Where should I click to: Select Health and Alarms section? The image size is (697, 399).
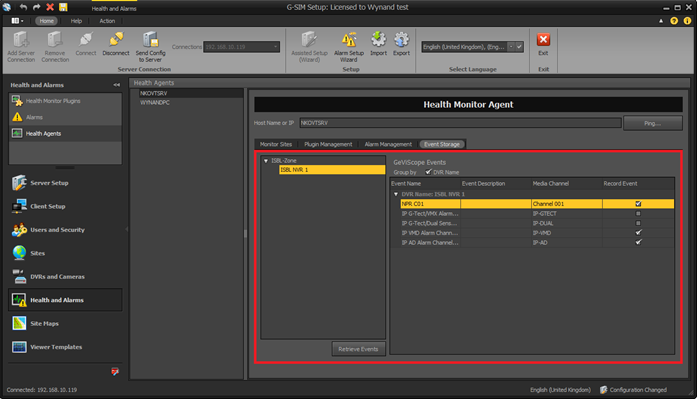click(x=65, y=300)
